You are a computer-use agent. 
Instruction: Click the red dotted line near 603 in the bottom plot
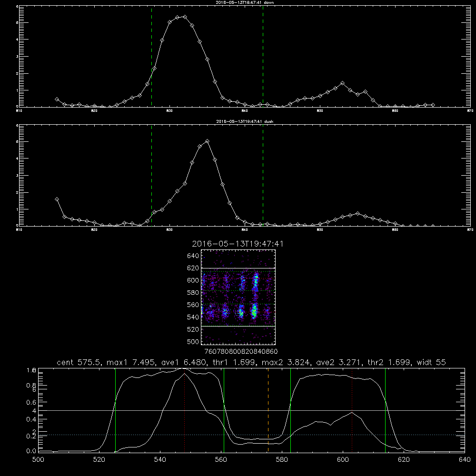coord(352,410)
